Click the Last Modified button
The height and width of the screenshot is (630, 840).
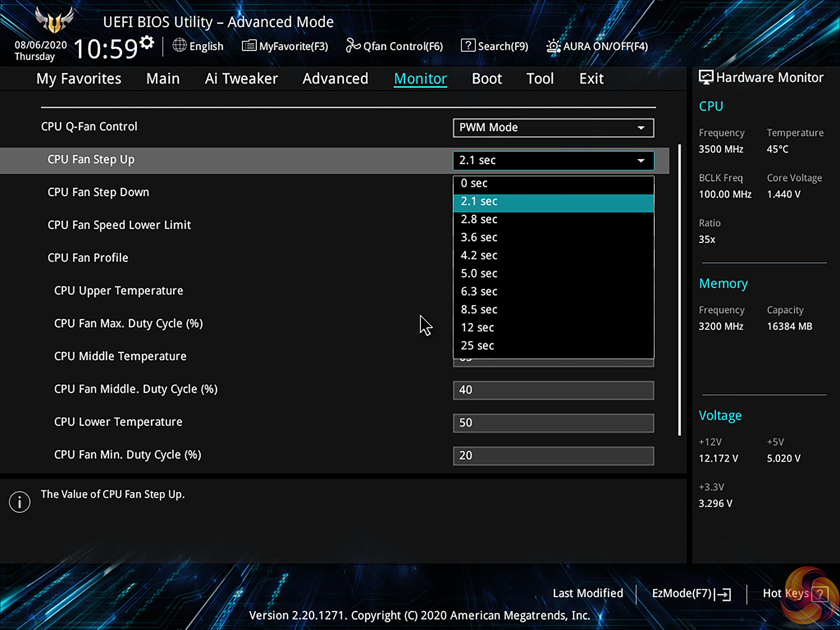tap(588, 593)
